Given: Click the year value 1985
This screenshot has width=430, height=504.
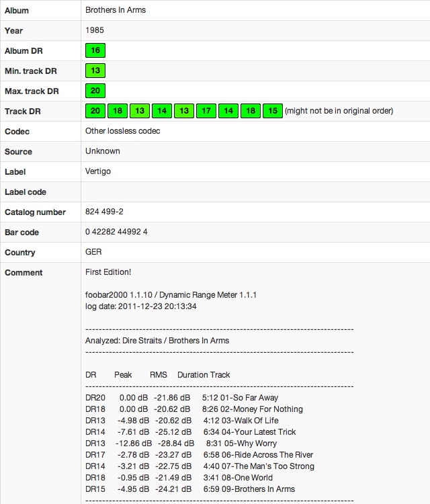Looking at the screenshot, I should click(95, 30).
